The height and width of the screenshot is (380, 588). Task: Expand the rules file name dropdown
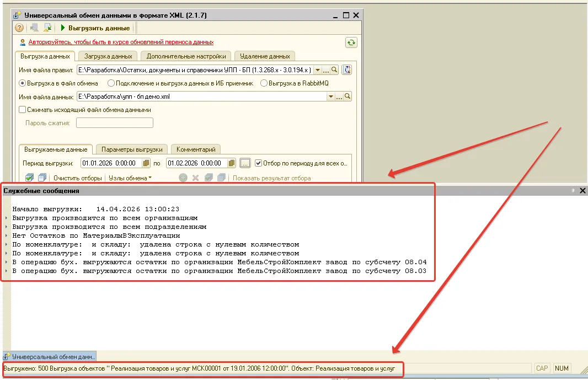click(317, 70)
